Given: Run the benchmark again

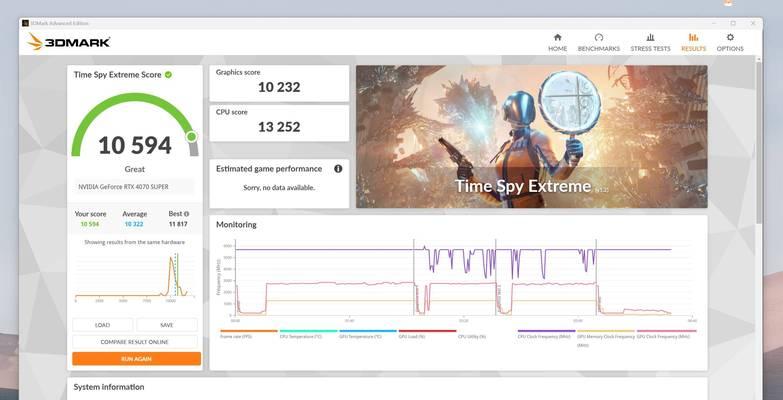Looking at the screenshot, I should tap(136, 359).
